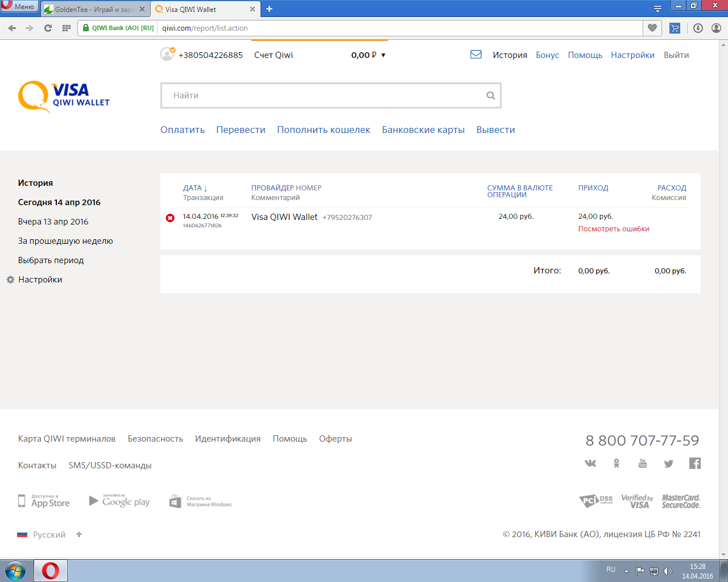Image resolution: width=728 pixels, height=582 pixels.
Task: Select Вчера 13 апр 2016 filter
Action: [53, 222]
